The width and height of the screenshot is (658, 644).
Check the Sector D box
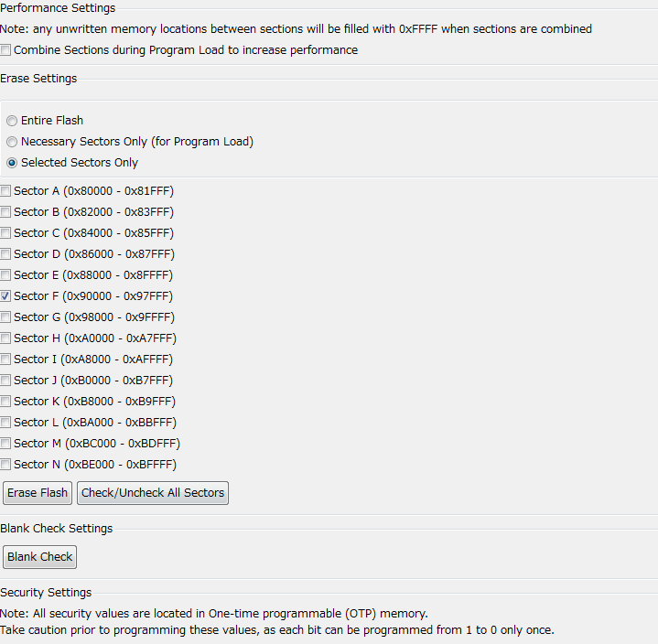6,254
